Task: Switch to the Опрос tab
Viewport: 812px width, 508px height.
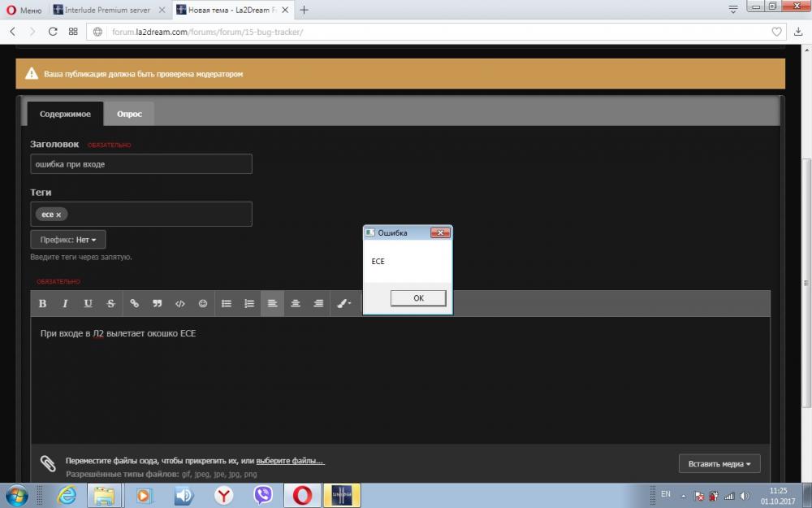Action: click(x=129, y=114)
